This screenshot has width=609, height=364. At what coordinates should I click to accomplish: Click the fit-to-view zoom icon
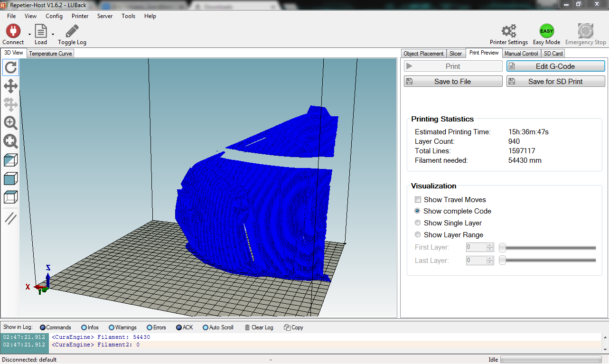coord(11,141)
